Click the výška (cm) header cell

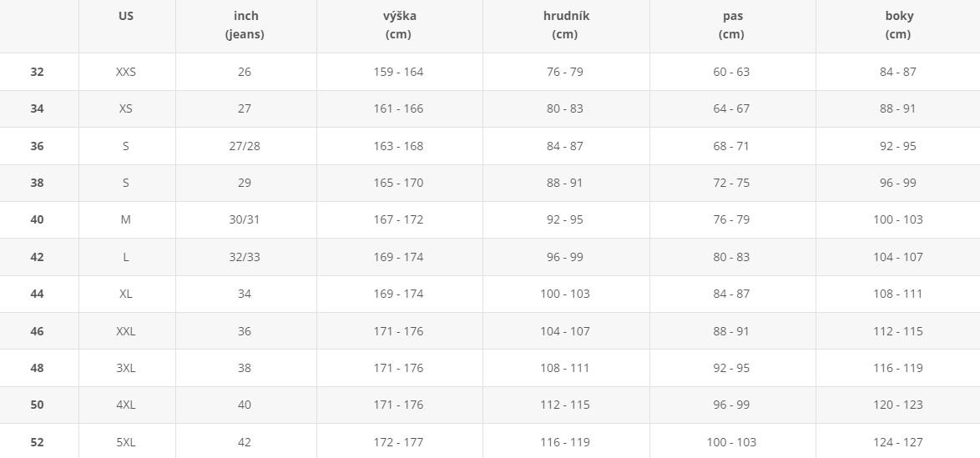point(399,26)
